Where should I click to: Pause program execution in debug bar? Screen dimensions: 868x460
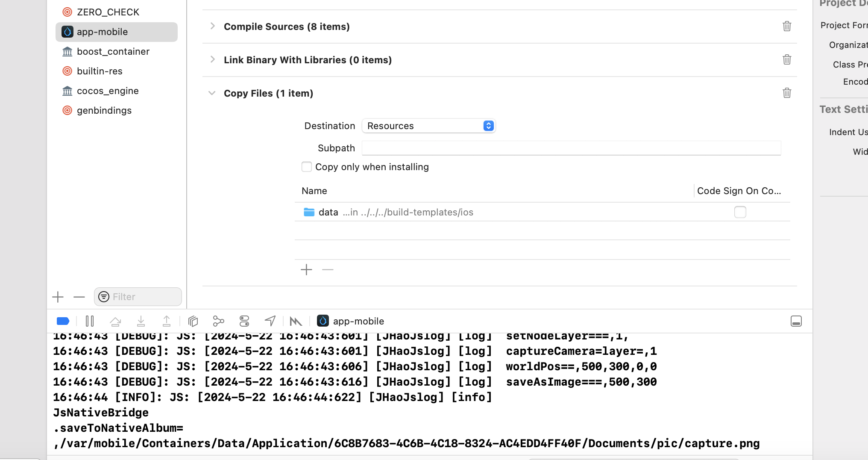90,321
